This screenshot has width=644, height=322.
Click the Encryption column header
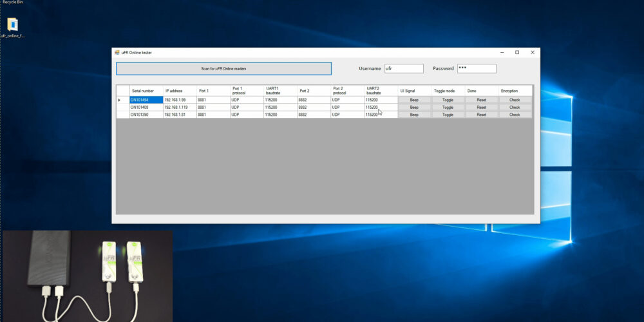515,91
